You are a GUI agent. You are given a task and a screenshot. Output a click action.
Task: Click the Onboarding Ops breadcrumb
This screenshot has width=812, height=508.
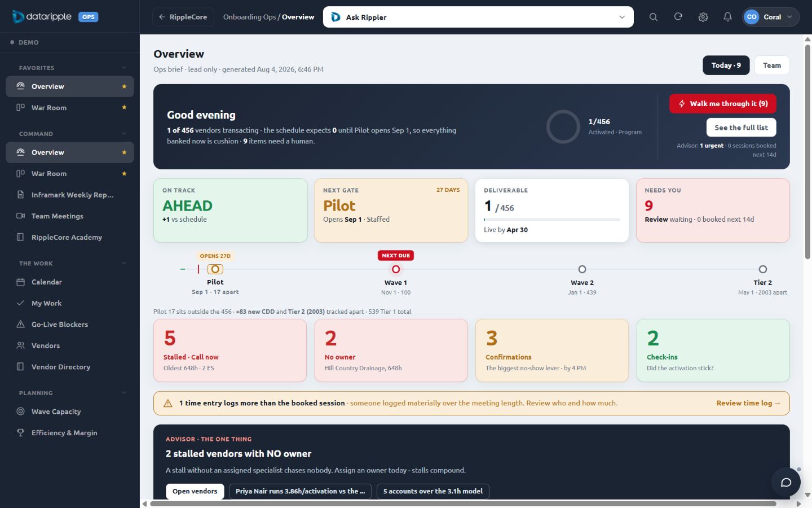pos(249,17)
